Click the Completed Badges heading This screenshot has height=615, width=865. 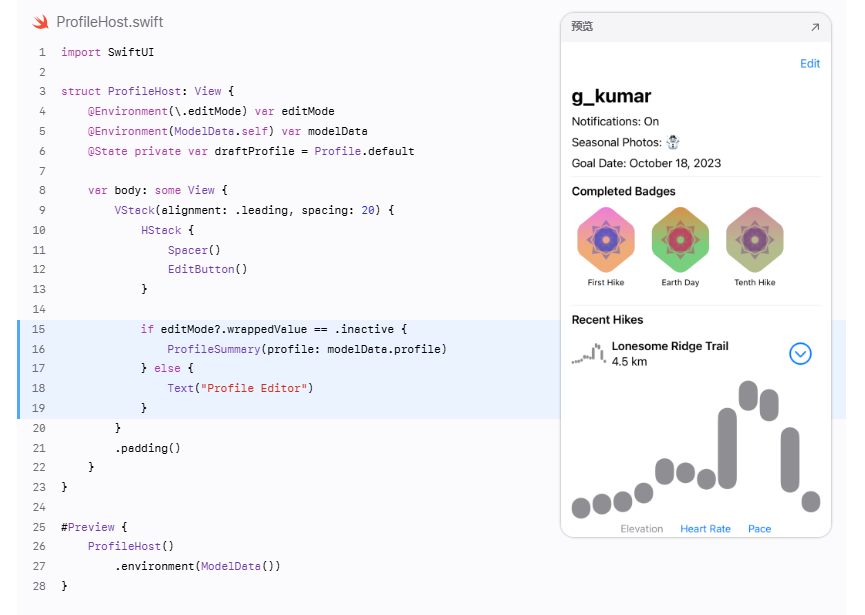click(623, 191)
